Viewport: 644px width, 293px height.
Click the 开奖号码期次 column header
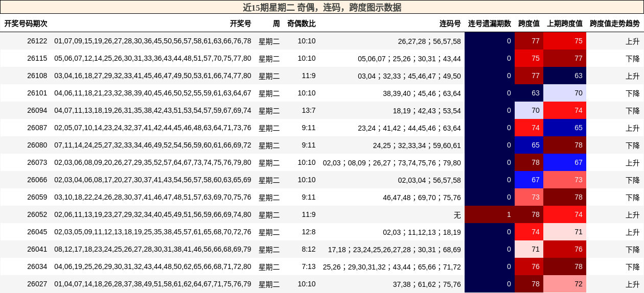click(26, 23)
